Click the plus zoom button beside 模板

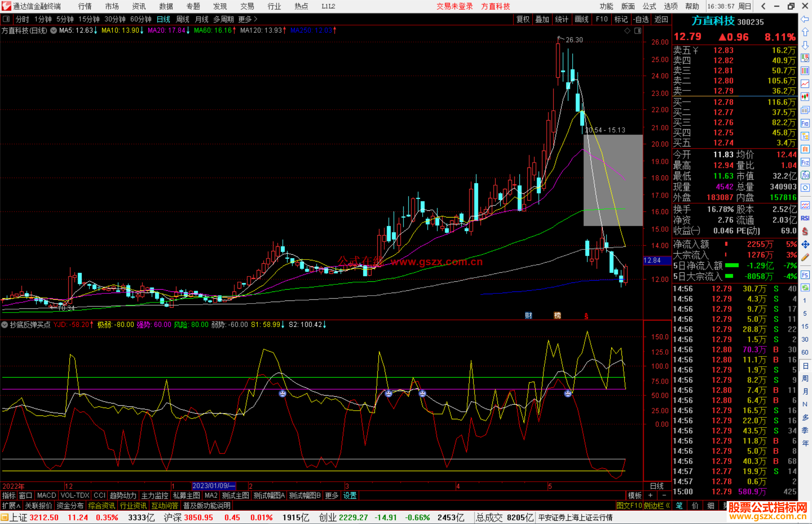tap(650, 495)
